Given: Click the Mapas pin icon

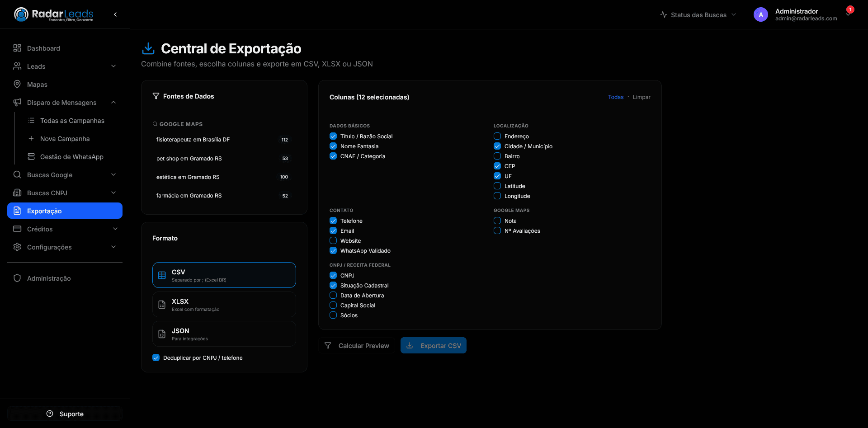Looking at the screenshot, I should coord(17,84).
